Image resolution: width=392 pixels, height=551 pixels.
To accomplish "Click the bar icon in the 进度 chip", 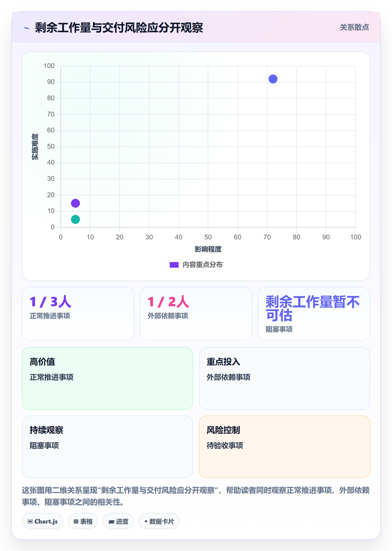I will click(x=111, y=522).
